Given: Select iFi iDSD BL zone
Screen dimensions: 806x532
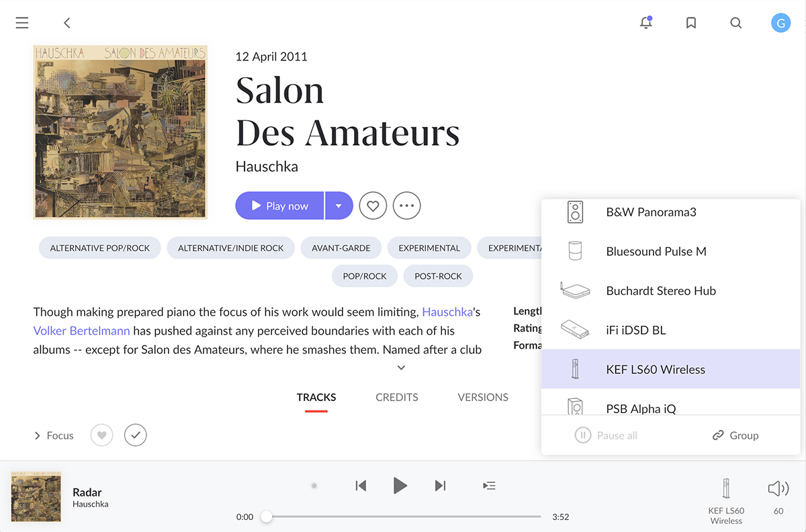Looking at the screenshot, I should pyautogui.click(x=670, y=330).
